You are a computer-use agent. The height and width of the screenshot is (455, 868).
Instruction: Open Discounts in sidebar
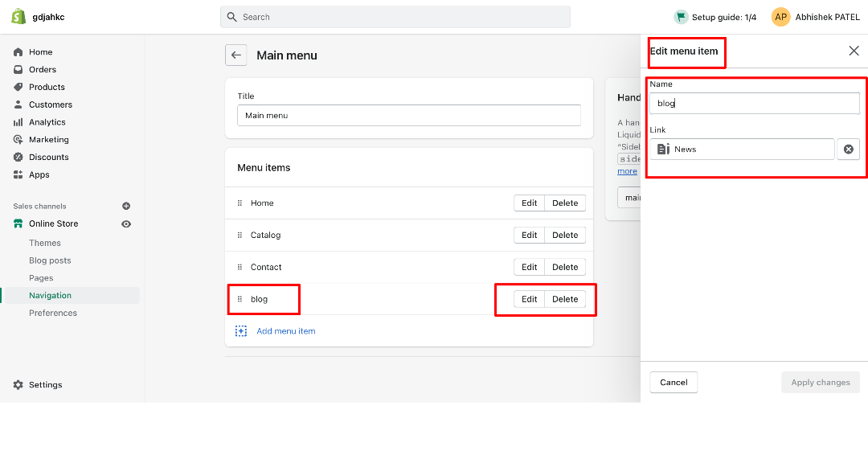click(49, 158)
